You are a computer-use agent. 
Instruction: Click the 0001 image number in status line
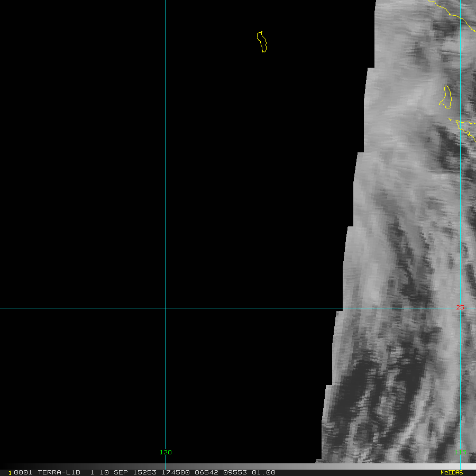point(23,472)
